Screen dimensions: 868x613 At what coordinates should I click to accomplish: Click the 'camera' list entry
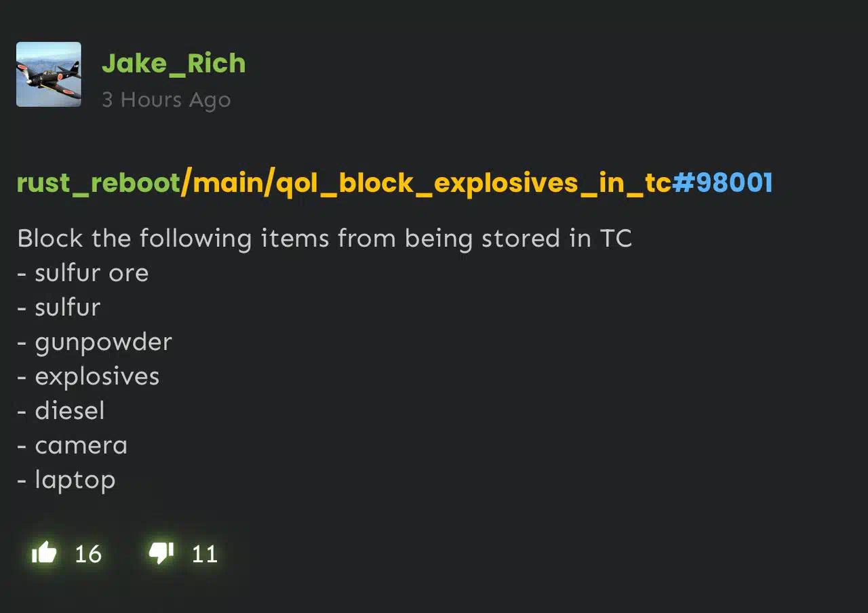72,446
